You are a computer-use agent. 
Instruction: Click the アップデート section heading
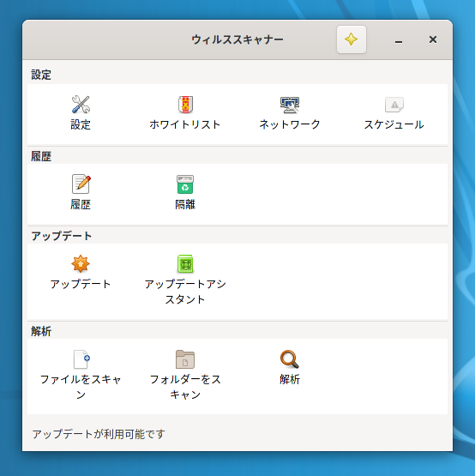[x=62, y=236]
